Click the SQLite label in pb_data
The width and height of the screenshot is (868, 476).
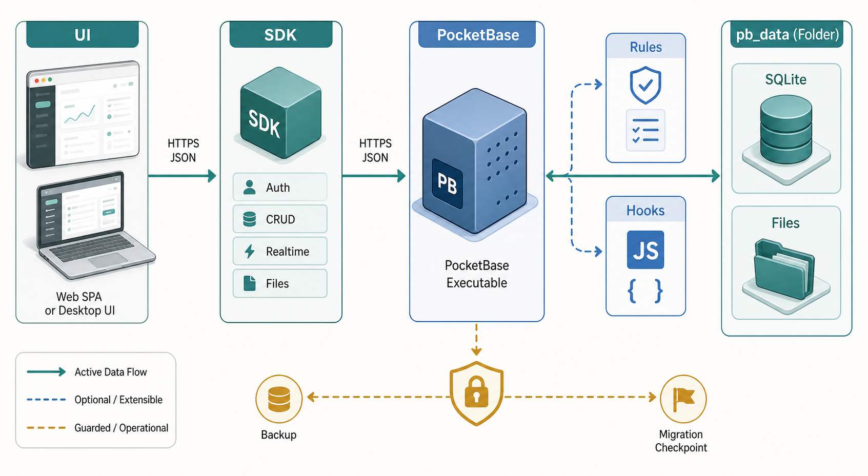point(786,79)
